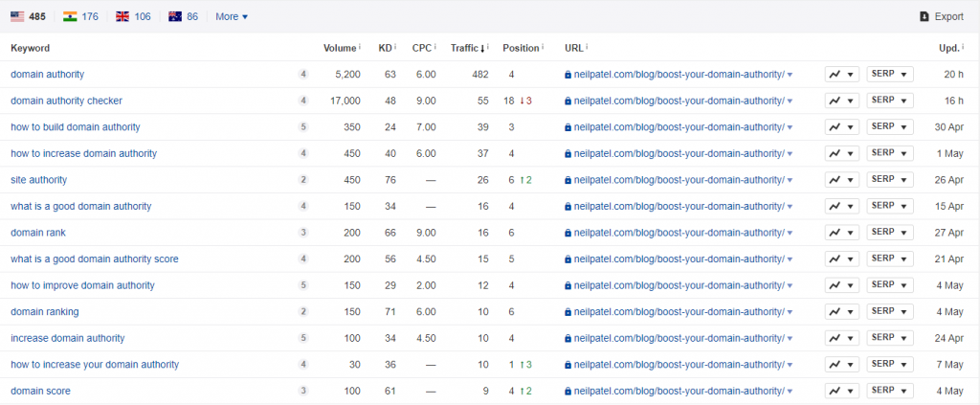Open SERP dropdown for 'domain authority checker' row
This screenshot has width=980, height=405.
[x=890, y=101]
